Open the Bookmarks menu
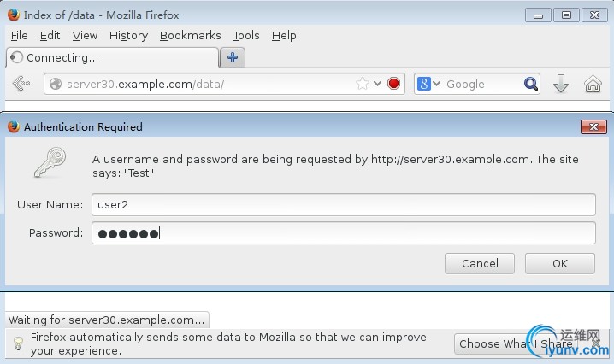Image resolution: width=614 pixels, height=364 pixels. tap(190, 35)
